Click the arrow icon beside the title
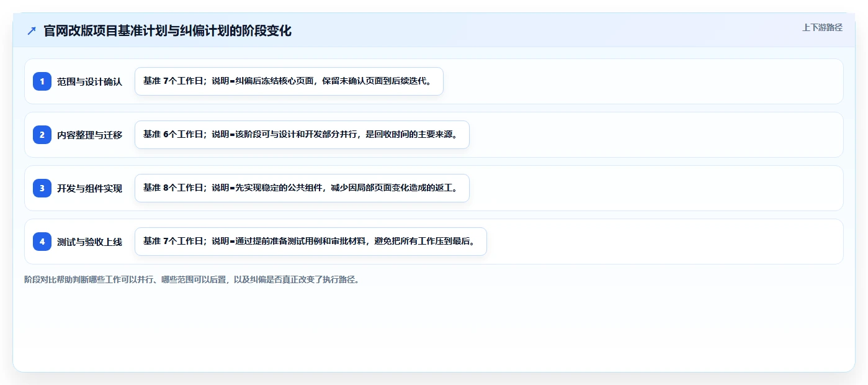 32,31
